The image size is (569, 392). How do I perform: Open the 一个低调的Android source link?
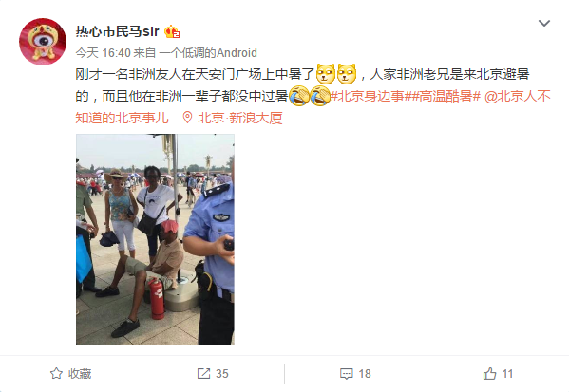tap(208, 53)
